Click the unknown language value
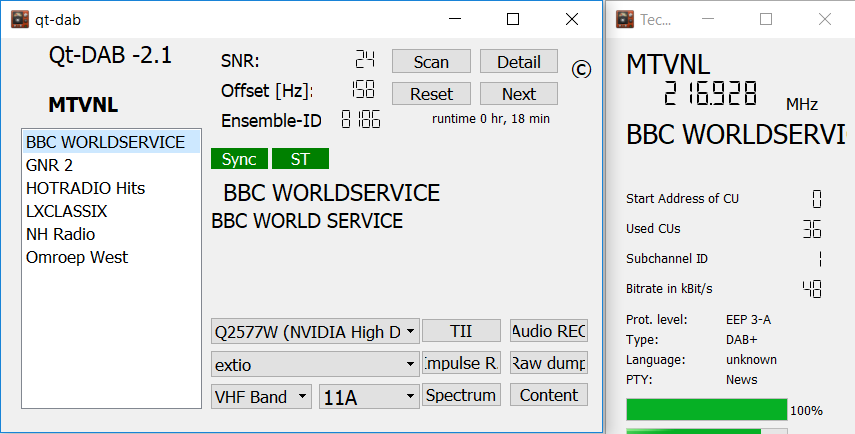Image resolution: width=855 pixels, height=434 pixels. (x=751, y=360)
